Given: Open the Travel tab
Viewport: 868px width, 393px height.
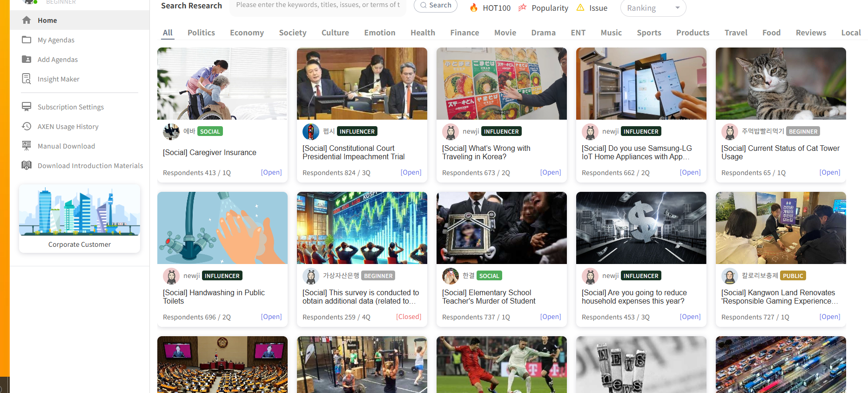Looking at the screenshot, I should [736, 33].
